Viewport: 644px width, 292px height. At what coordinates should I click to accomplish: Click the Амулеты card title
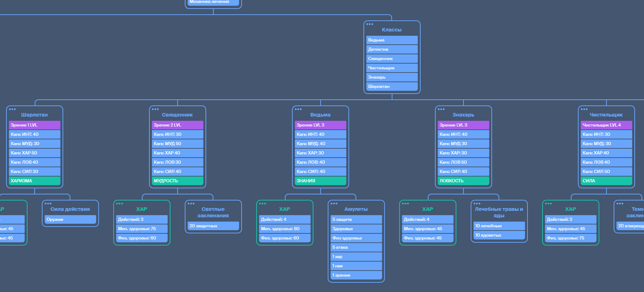356,209
